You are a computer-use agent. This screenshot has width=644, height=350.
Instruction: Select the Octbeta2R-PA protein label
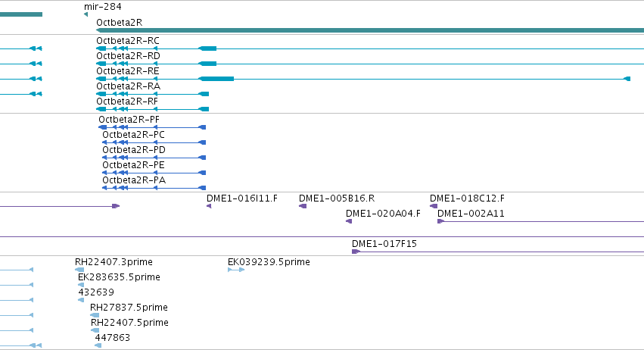pyautogui.click(x=134, y=180)
